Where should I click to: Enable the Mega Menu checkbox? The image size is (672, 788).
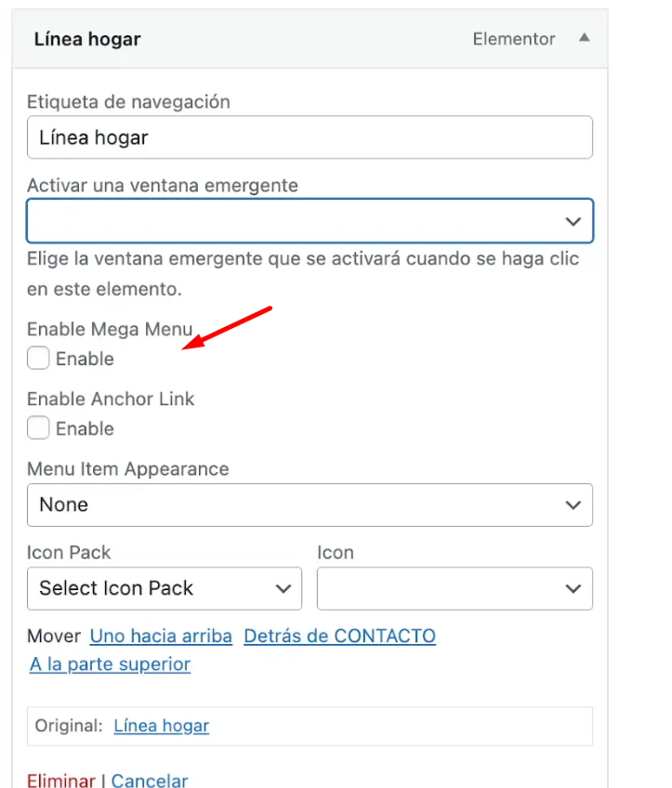click(x=38, y=358)
